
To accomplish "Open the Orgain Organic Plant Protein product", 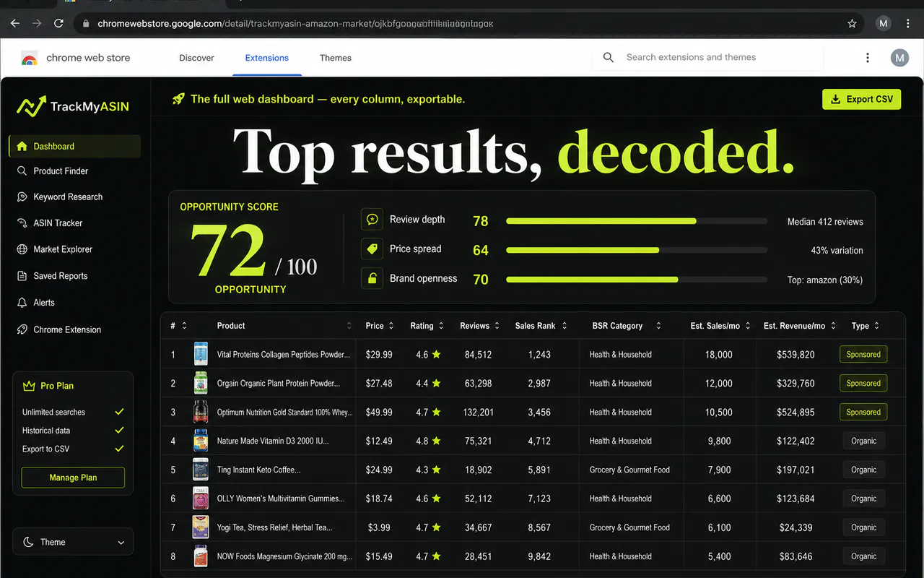I will click(279, 384).
